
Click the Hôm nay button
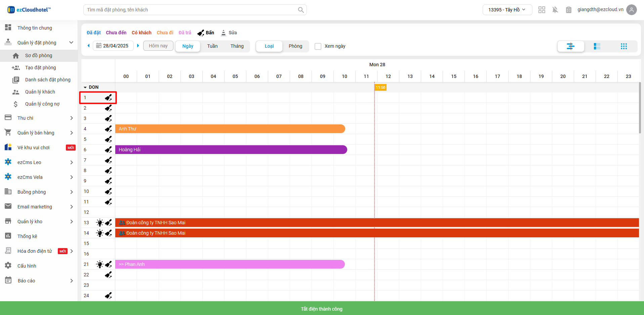coord(158,46)
